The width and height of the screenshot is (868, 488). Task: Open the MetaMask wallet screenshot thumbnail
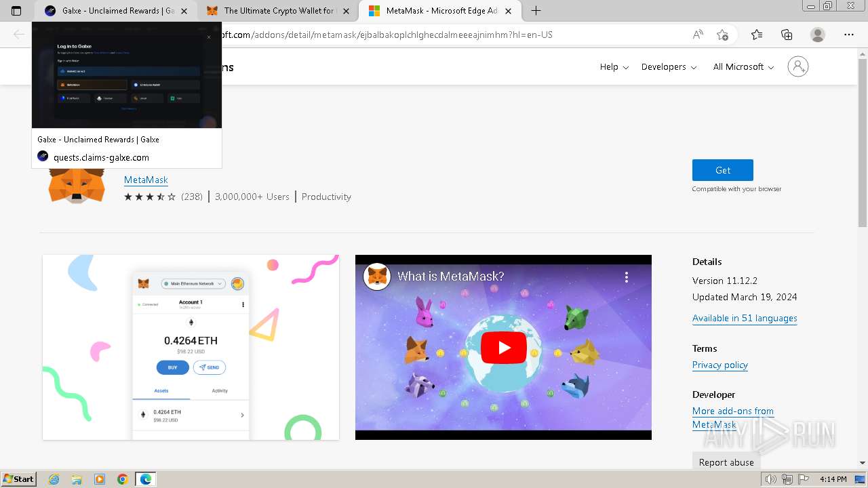point(191,347)
